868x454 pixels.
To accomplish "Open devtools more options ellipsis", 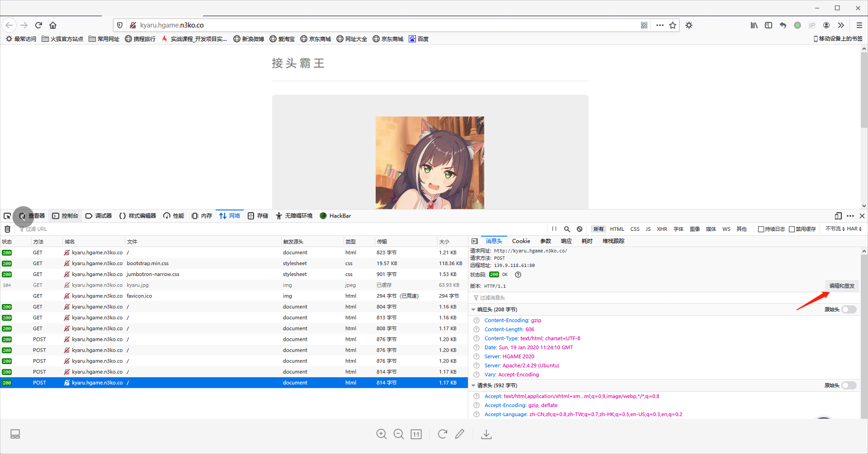I will tap(850, 216).
